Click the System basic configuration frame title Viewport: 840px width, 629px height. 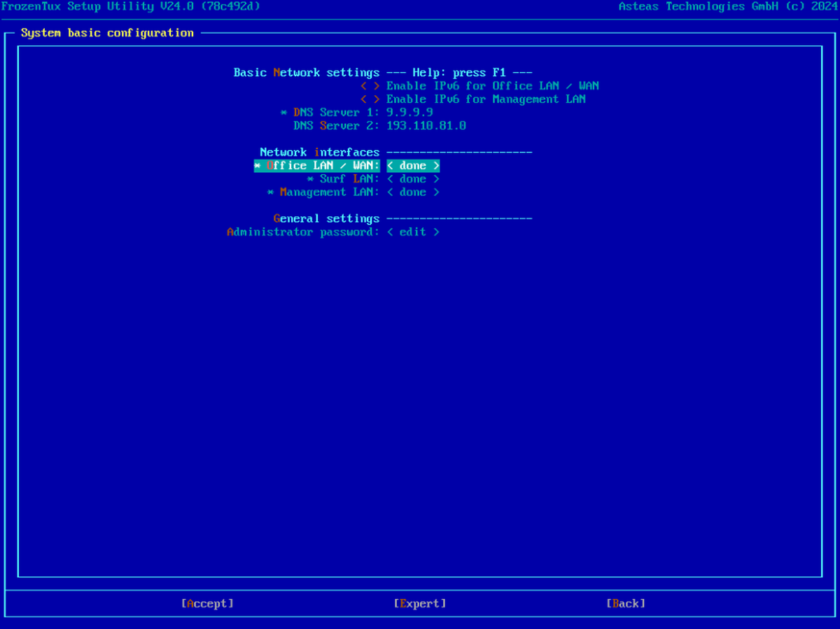pyautogui.click(x=107, y=33)
